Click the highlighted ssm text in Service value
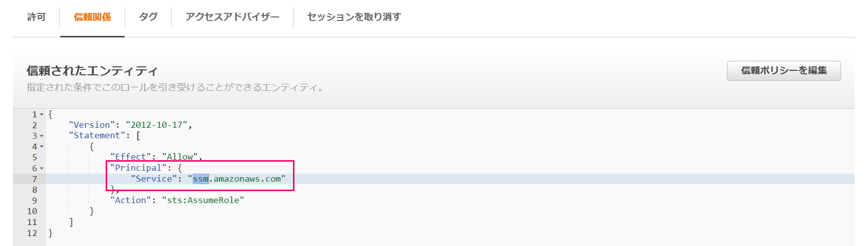 coord(201,179)
